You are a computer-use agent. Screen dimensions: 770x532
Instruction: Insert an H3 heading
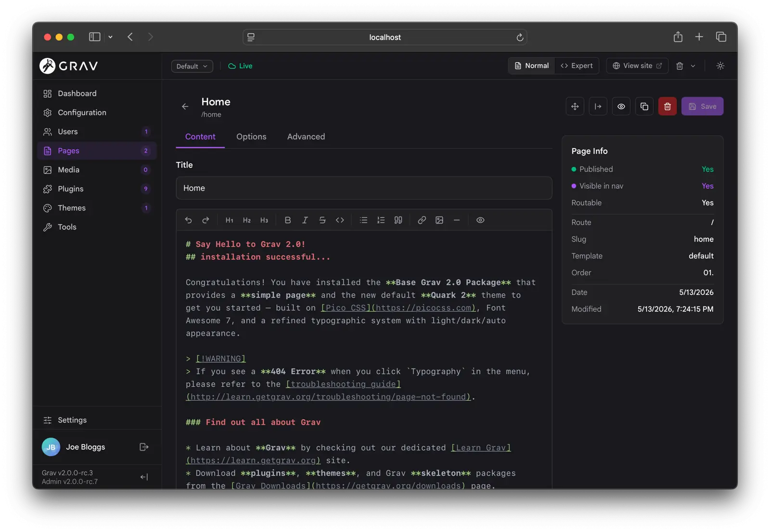pos(264,220)
